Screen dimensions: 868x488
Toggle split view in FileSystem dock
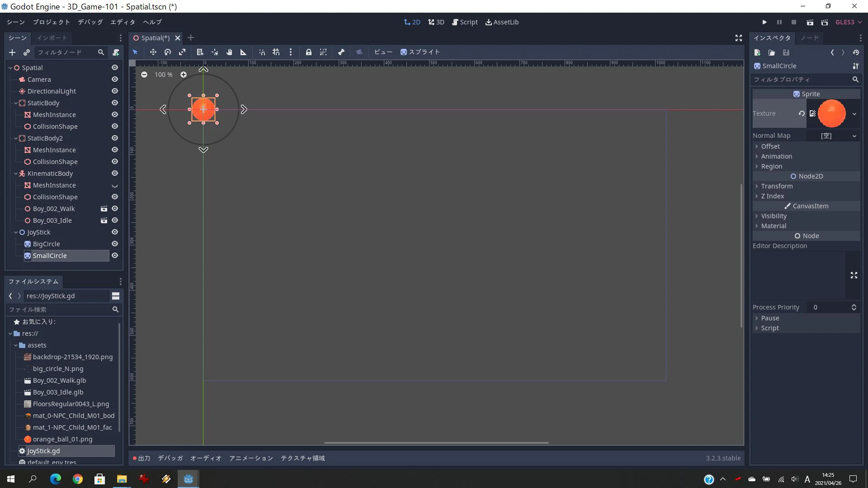click(116, 296)
